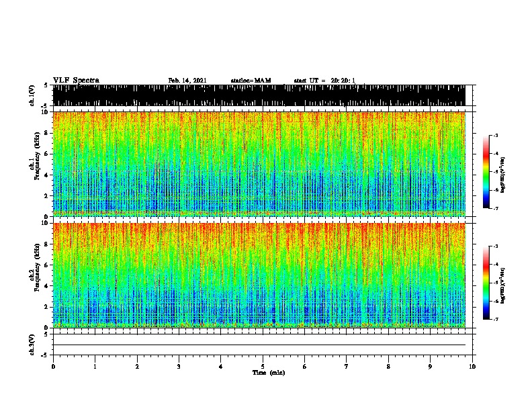This screenshot has width=532, height=411.
Task: Click the ch.1(V) waveform axis label
Action: [x=32, y=95]
